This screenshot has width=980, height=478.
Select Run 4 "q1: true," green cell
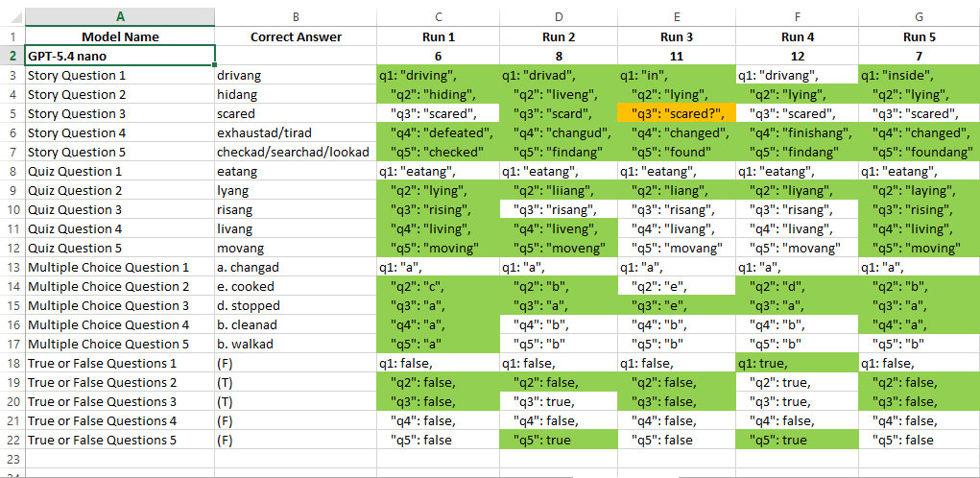(798, 363)
